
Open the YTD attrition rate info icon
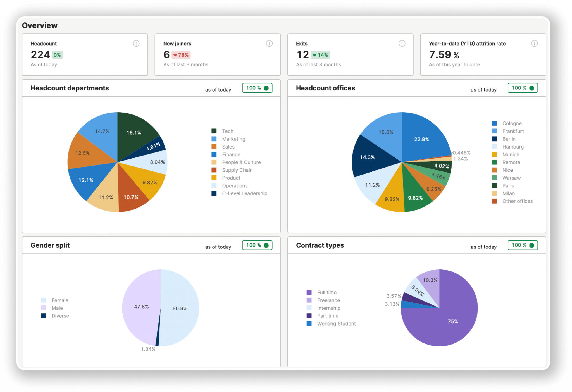[534, 43]
